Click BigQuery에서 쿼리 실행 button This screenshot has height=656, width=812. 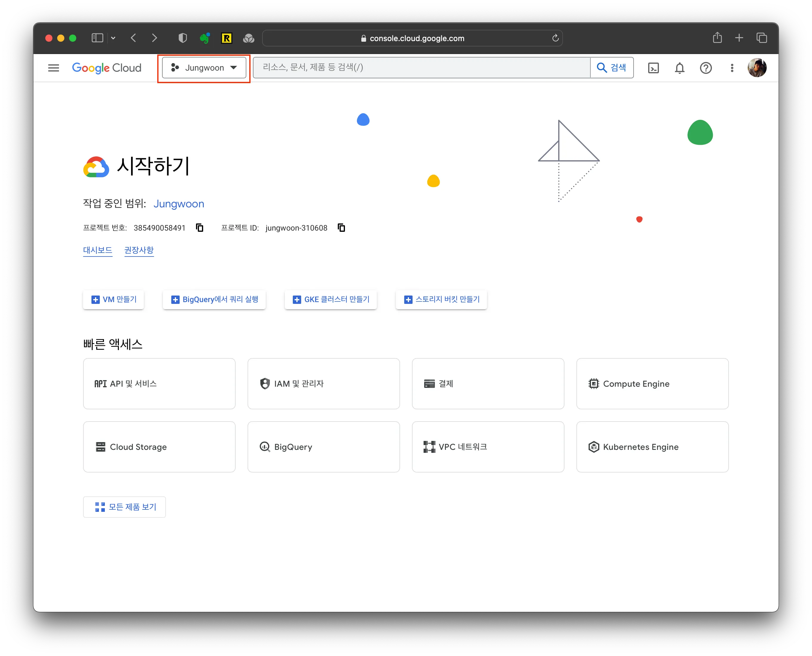(214, 300)
